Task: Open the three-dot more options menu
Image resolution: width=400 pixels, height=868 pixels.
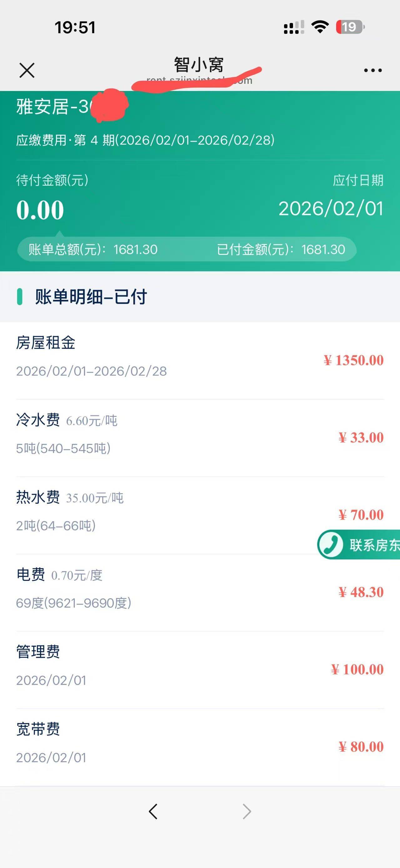Action: (x=373, y=70)
